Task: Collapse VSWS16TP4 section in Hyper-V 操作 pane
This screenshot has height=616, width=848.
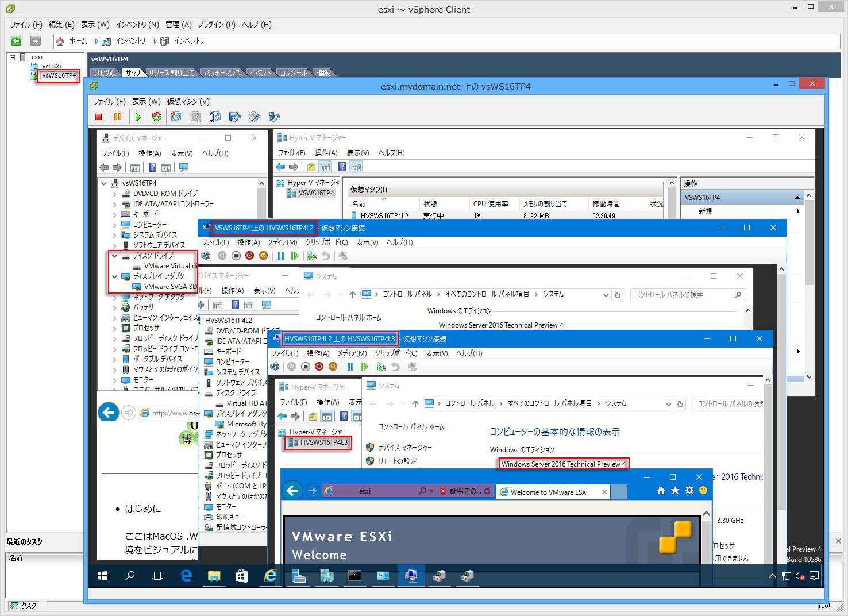Action: (797, 198)
